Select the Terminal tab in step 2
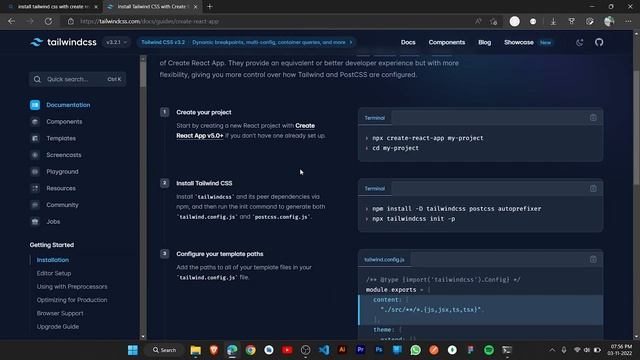 click(x=374, y=189)
